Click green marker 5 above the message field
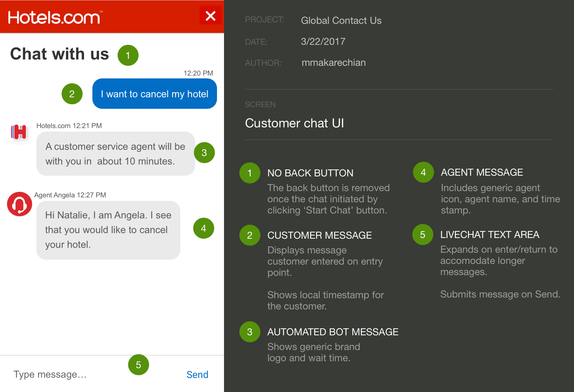The image size is (574, 392). click(x=138, y=365)
